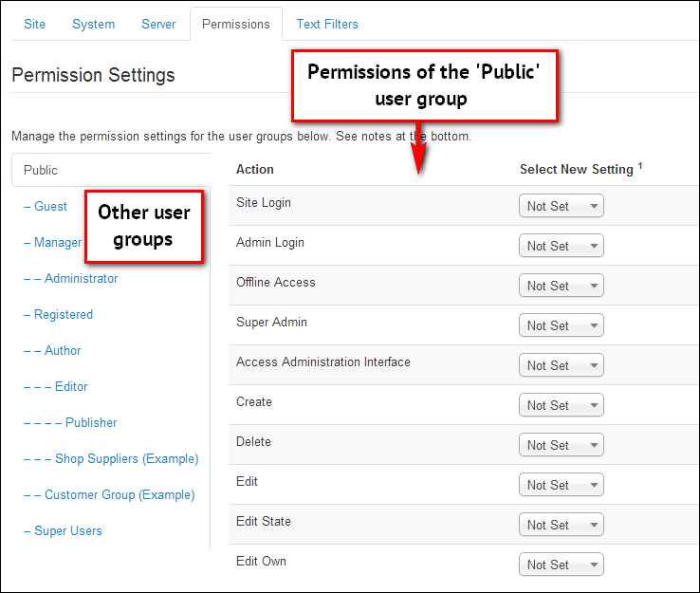
Task: Select the Text Filters tab
Action: pyautogui.click(x=327, y=24)
